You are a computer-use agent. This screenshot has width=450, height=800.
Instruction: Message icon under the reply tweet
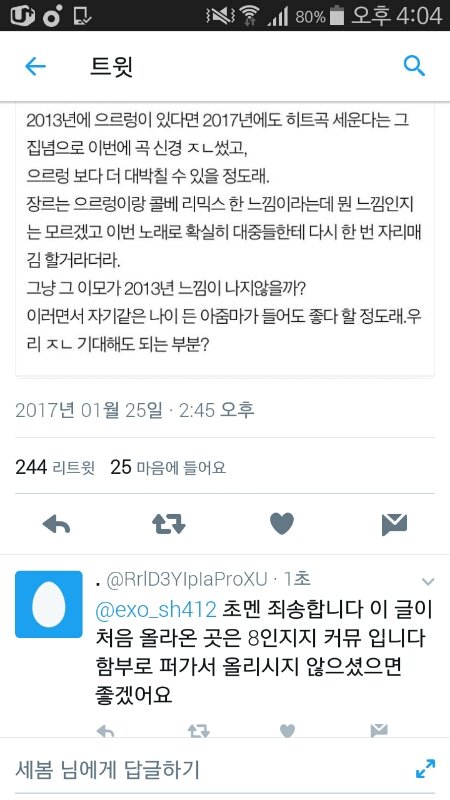[x=379, y=732]
